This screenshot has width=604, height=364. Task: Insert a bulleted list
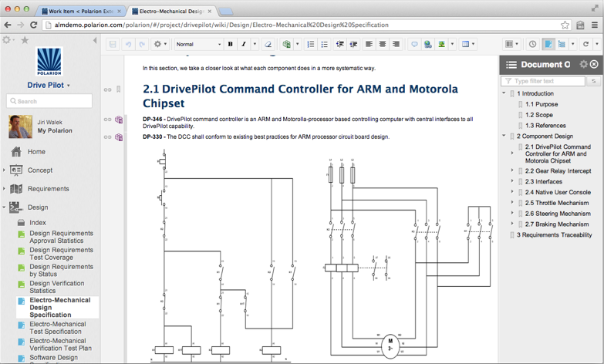pyautogui.click(x=324, y=44)
